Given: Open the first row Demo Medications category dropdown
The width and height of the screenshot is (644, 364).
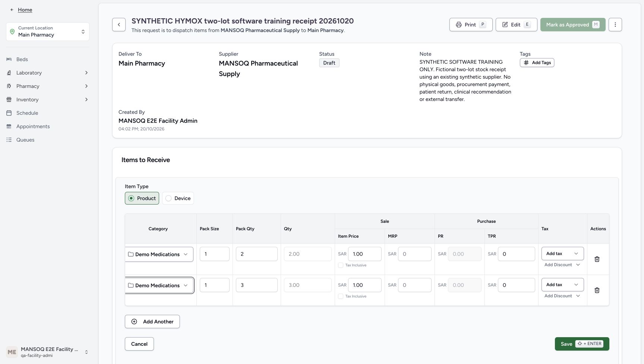Looking at the screenshot, I should [x=159, y=254].
